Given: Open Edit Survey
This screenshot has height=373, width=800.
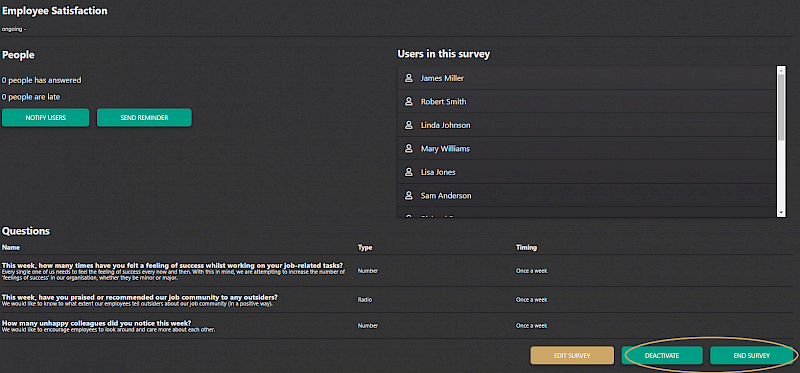Looking at the screenshot, I should pyautogui.click(x=572, y=356).
